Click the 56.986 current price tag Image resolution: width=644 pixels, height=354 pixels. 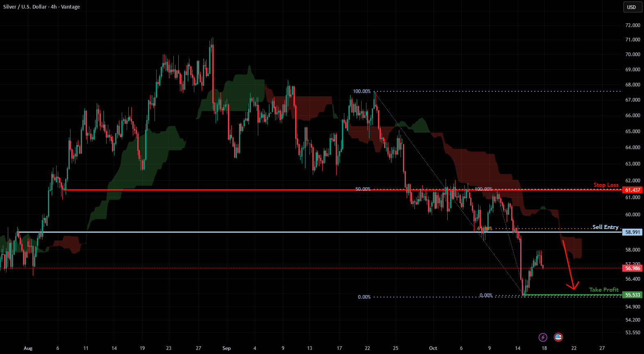[632, 268]
